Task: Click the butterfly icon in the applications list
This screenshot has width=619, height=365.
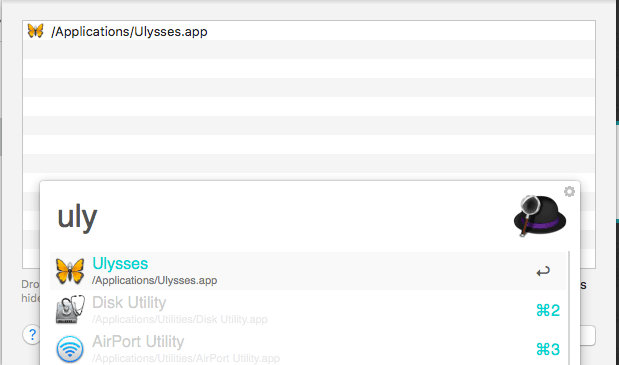Action: (x=35, y=31)
